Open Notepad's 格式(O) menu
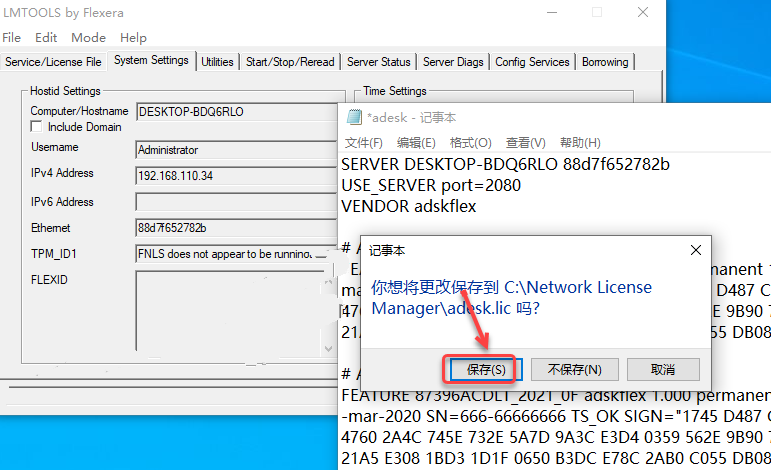 pos(471,143)
